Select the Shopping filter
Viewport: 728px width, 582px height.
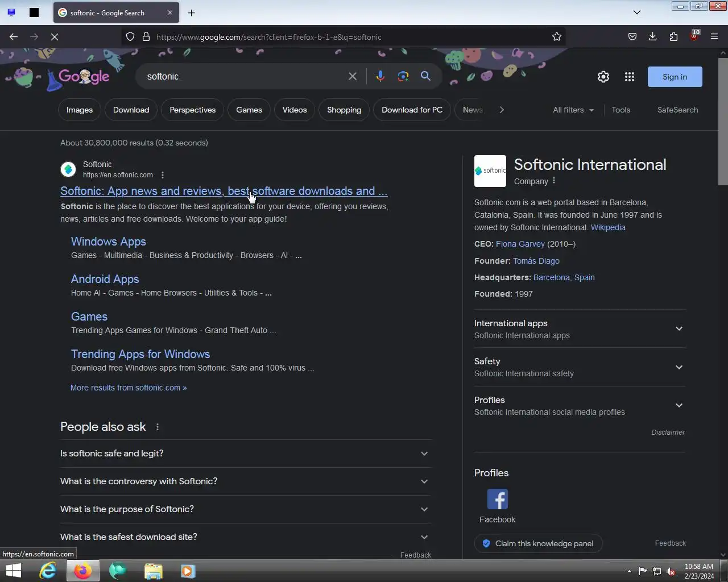coord(344,110)
